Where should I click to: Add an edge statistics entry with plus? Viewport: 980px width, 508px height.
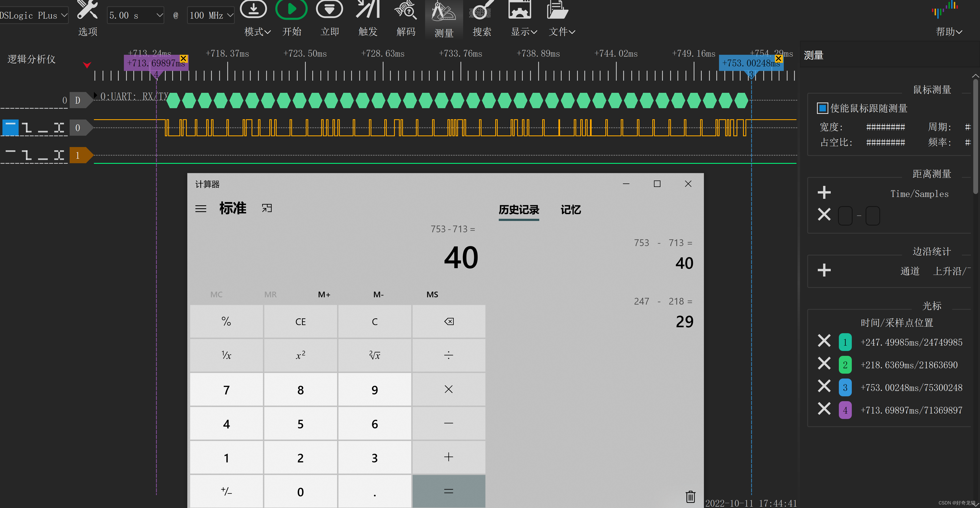[x=824, y=270]
